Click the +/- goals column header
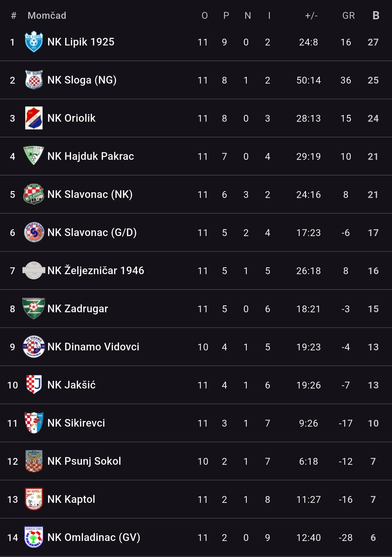The image size is (392, 557). coord(311,16)
